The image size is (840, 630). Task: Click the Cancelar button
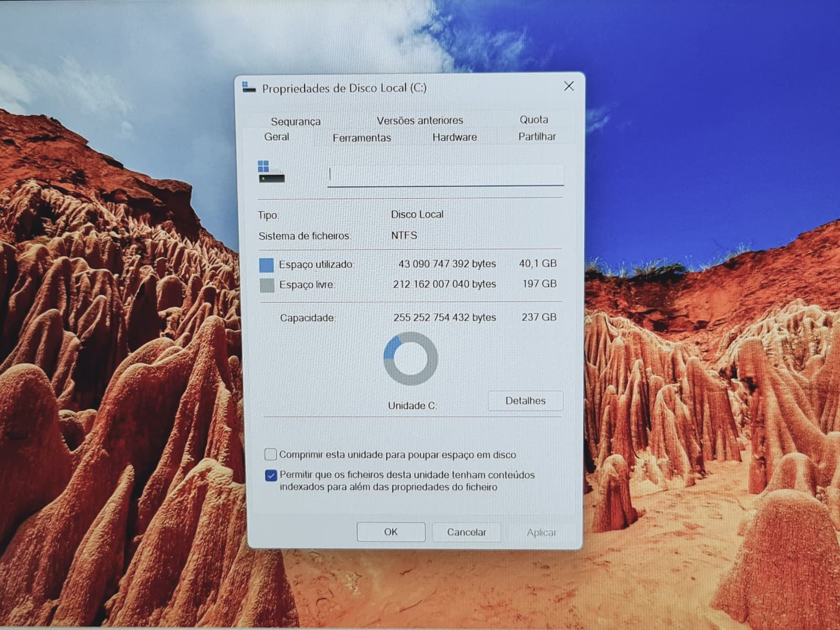467,532
